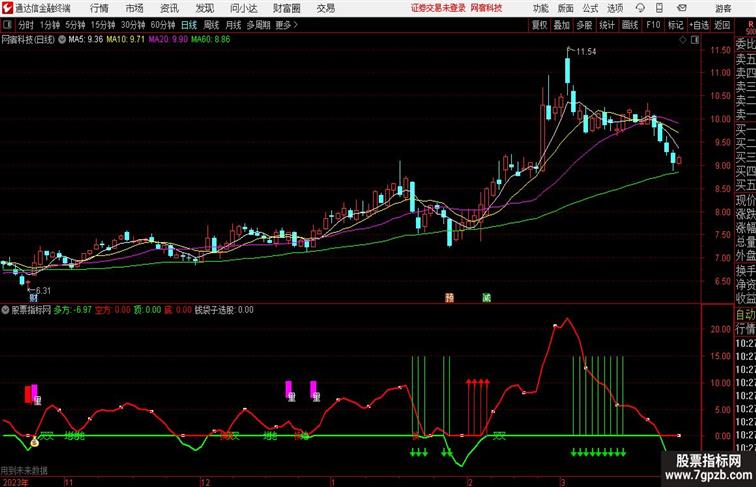Click the 统计 toolbar button
The height and width of the screenshot is (487, 756).
click(x=607, y=25)
